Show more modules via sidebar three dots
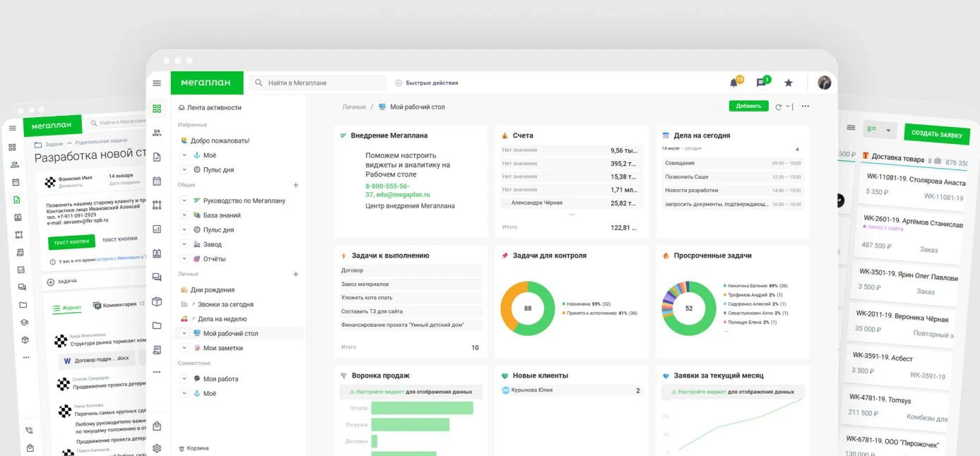 click(157, 372)
